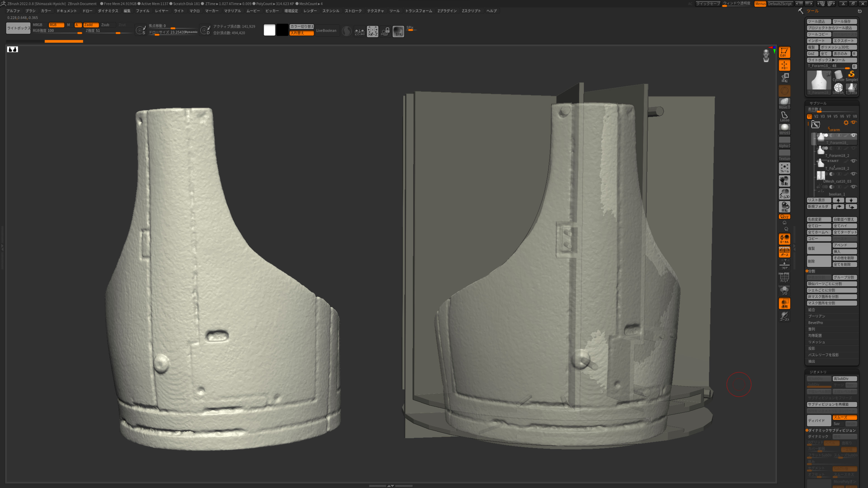
Task: Toggle Transparency (透明) display mode
Action: coord(784,303)
